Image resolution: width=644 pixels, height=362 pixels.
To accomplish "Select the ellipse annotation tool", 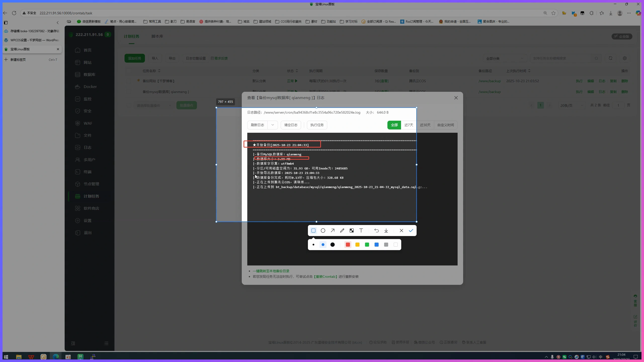I will click(x=323, y=231).
